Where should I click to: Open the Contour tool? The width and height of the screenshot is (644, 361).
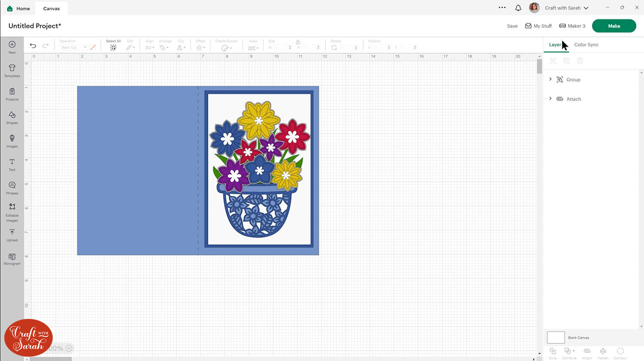620,353
